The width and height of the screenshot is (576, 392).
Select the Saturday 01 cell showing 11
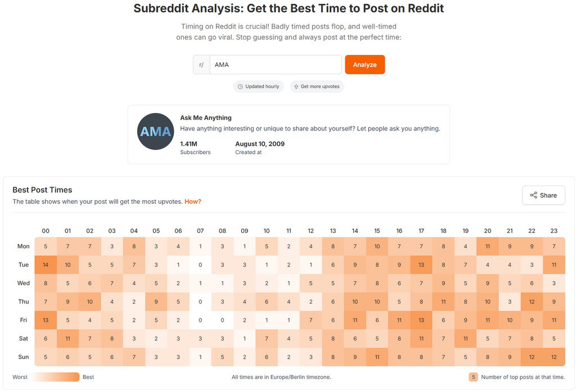tap(68, 339)
